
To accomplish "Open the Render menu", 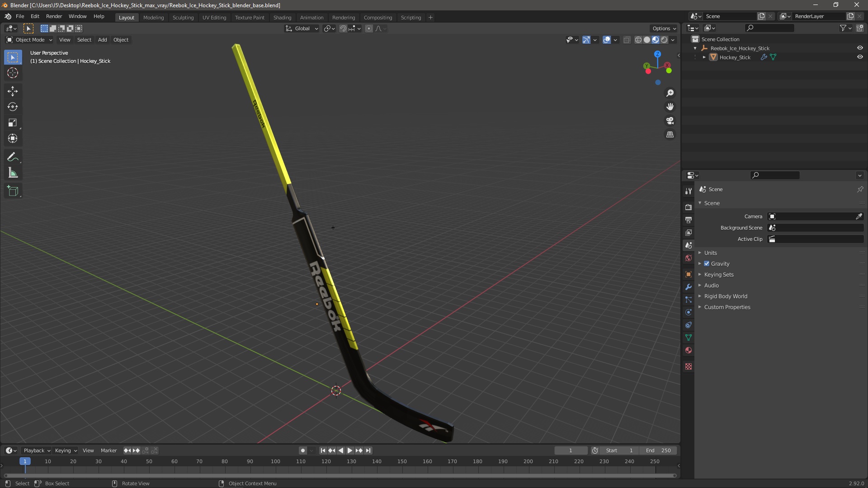I will 54,16.
